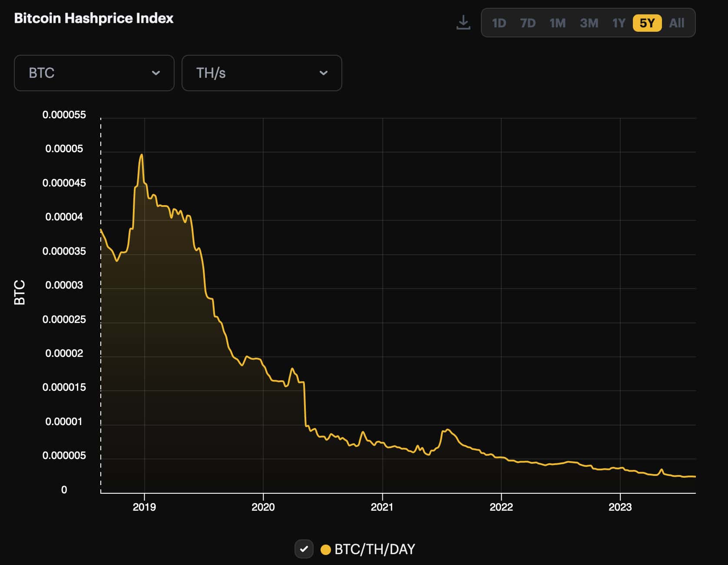Select the 1D time range

coord(499,23)
